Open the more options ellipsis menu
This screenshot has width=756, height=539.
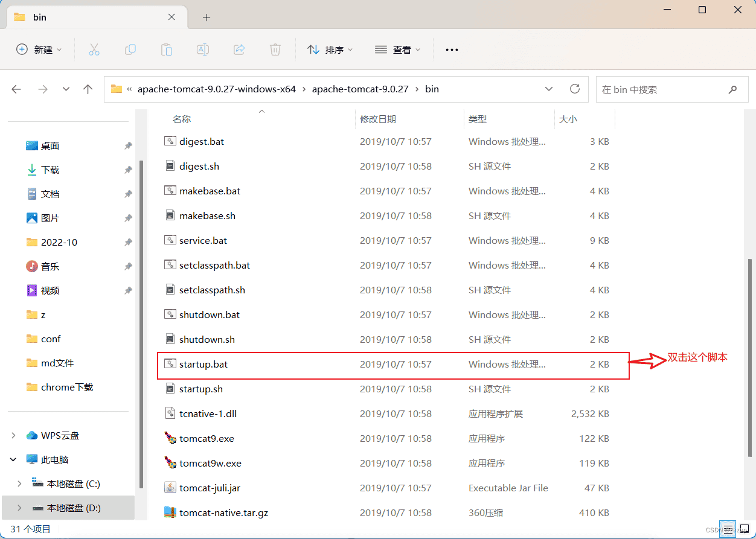tap(452, 50)
